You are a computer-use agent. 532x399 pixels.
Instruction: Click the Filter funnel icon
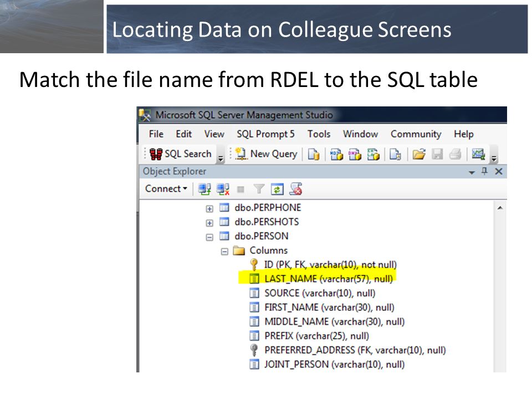tap(259, 189)
